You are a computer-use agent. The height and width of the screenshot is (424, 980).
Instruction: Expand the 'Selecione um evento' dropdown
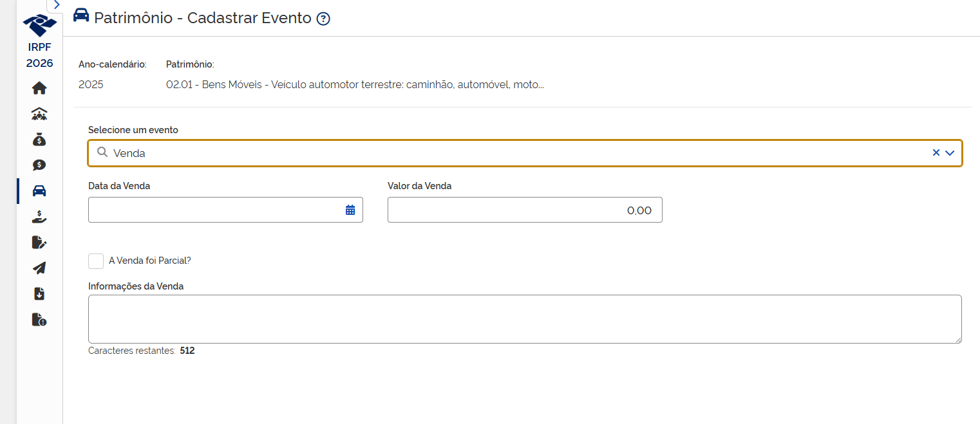coord(950,152)
